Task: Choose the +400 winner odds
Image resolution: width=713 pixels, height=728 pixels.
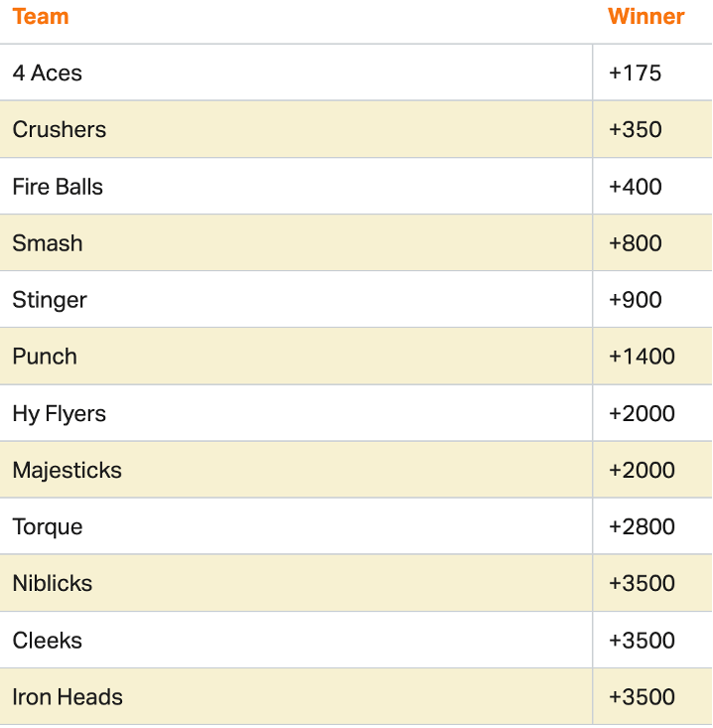Action: tap(636, 187)
